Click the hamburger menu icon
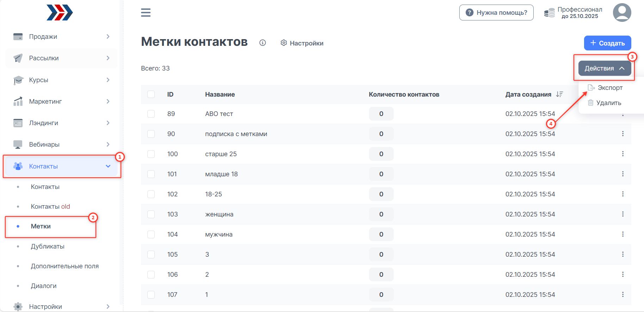 click(x=146, y=13)
